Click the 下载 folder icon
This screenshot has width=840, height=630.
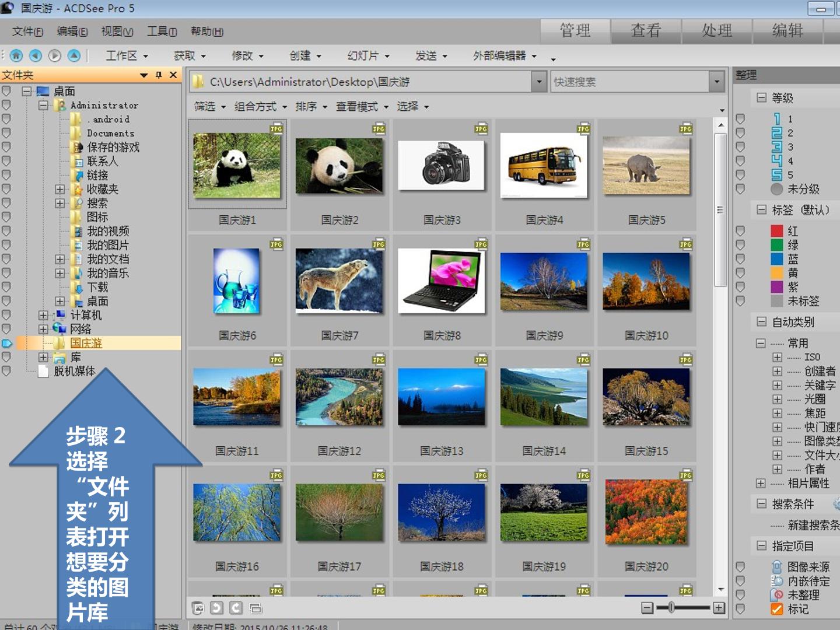[77, 287]
